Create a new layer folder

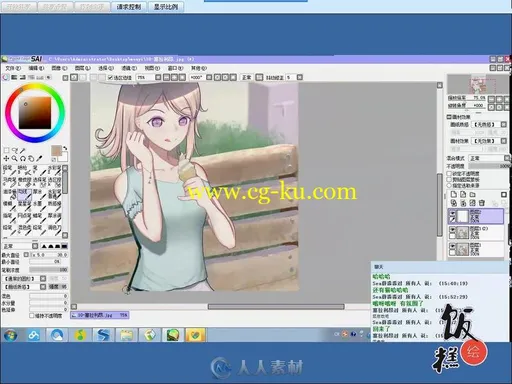tap(473, 194)
